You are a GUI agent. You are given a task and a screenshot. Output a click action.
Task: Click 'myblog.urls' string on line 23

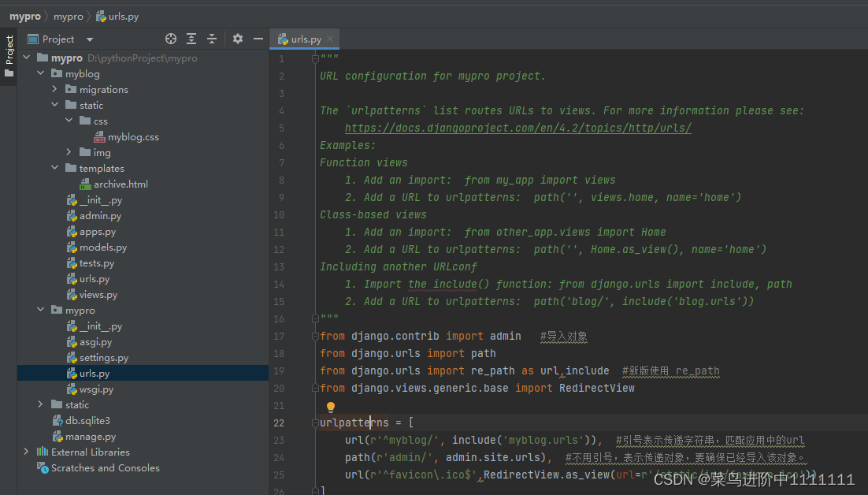pyautogui.click(x=543, y=440)
